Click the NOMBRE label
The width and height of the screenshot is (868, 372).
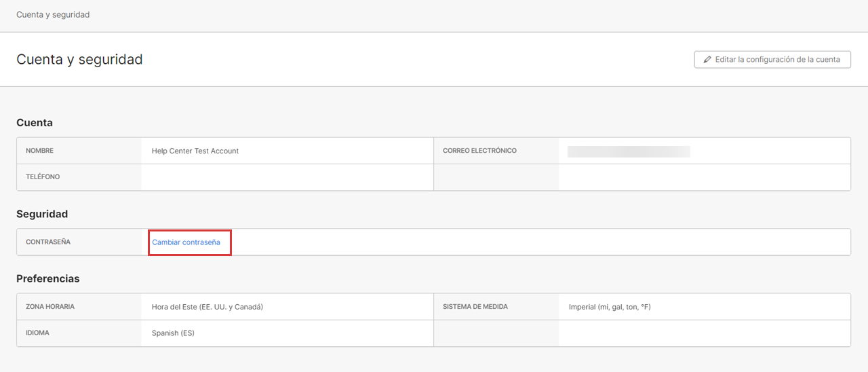click(x=39, y=151)
